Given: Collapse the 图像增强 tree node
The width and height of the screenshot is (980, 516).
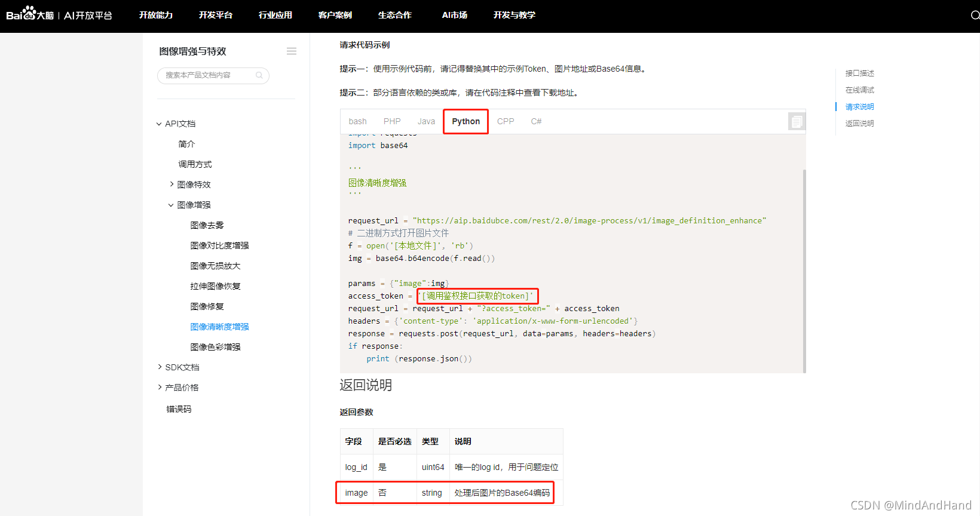Looking at the screenshot, I should [171, 205].
